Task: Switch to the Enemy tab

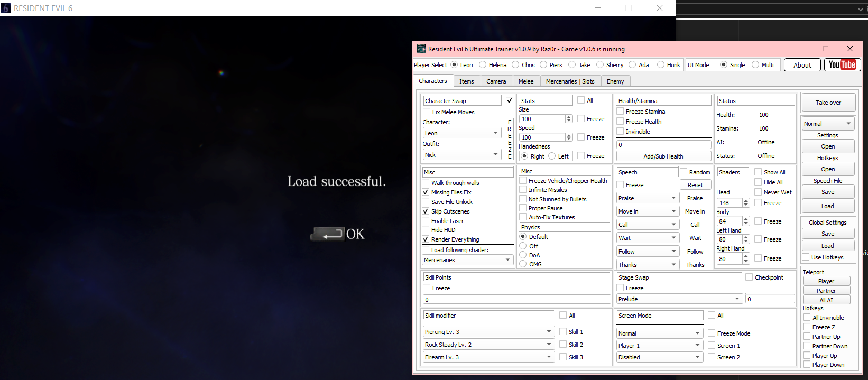Action: point(615,81)
